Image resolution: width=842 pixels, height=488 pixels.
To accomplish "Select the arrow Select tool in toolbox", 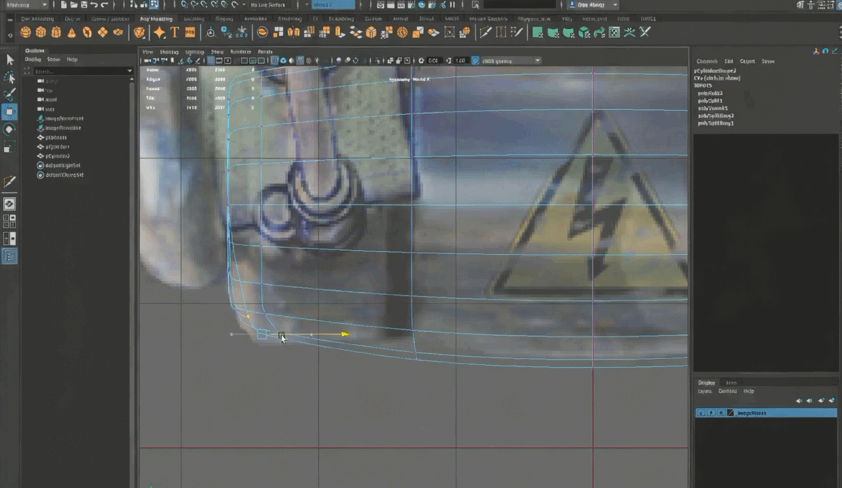I will pos(9,60).
